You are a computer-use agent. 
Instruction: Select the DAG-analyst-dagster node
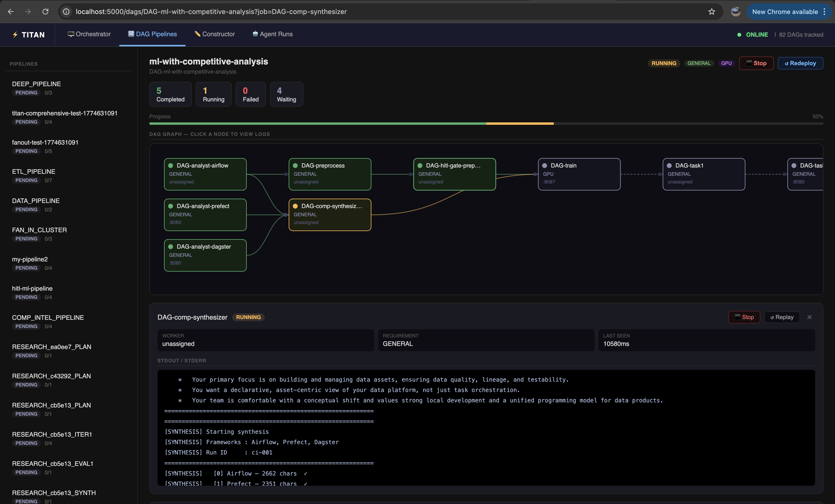click(x=205, y=255)
